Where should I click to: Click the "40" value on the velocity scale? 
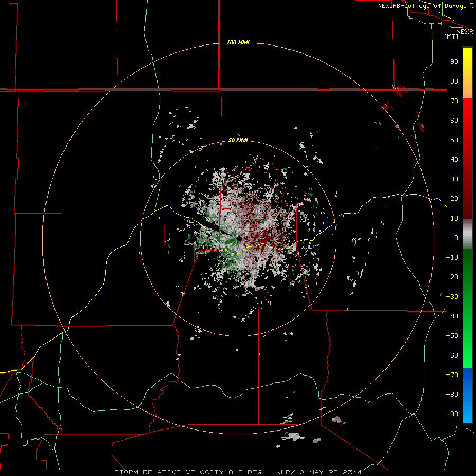tap(454, 160)
